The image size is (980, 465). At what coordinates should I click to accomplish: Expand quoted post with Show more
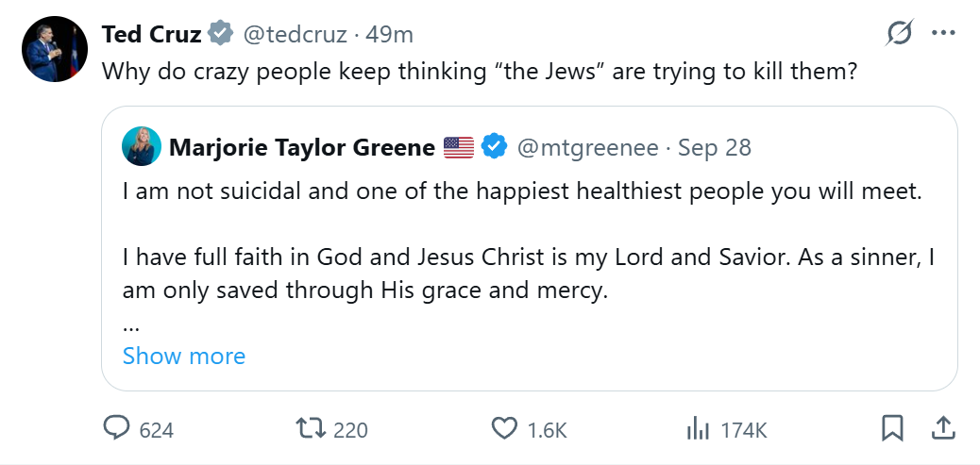click(x=184, y=356)
